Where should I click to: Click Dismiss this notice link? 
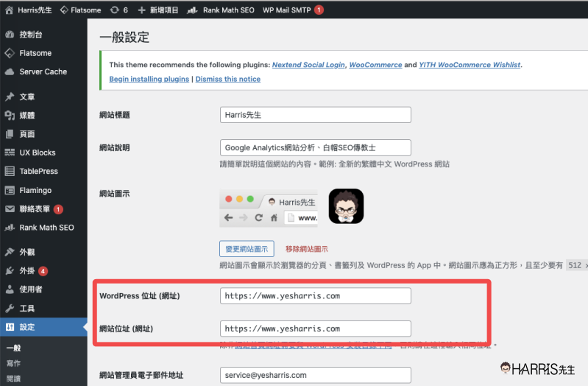(x=228, y=79)
